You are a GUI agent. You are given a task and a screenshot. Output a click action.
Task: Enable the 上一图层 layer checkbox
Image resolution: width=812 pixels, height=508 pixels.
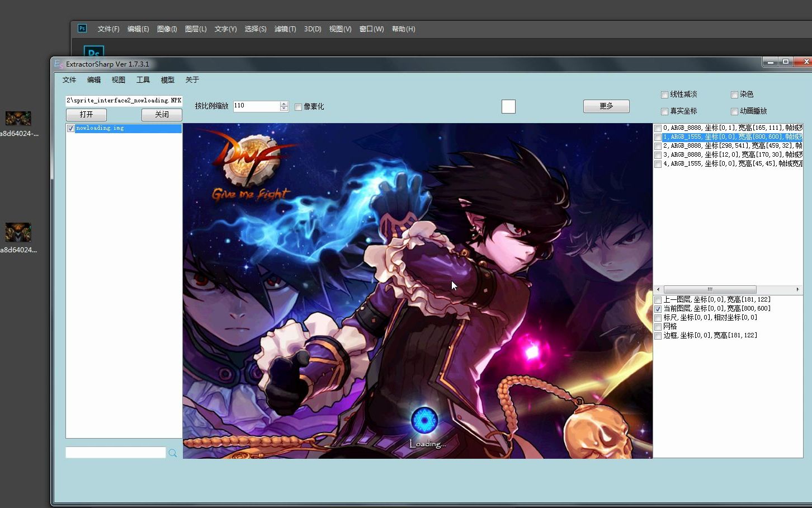point(658,300)
